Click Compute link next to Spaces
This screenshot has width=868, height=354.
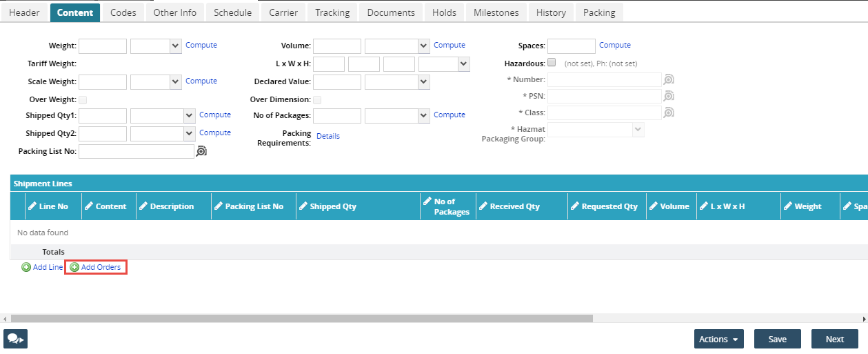pos(615,46)
